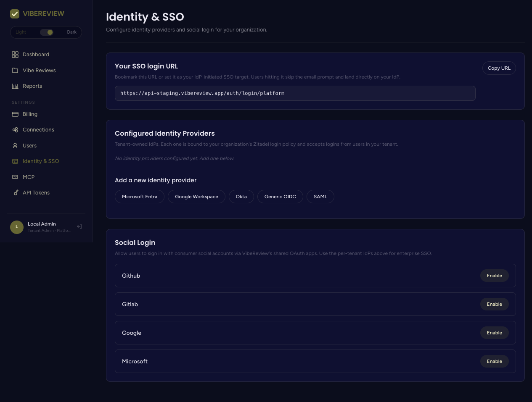Click the 'Configured Identity Providers' heading
532x402 pixels.
coord(165,134)
